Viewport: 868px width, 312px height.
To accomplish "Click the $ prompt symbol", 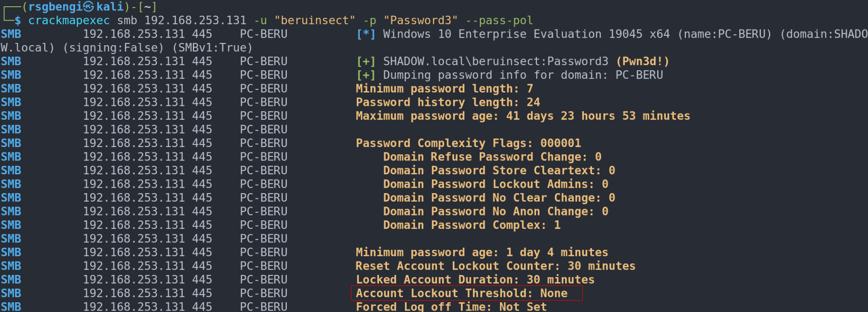I will 17,21.
